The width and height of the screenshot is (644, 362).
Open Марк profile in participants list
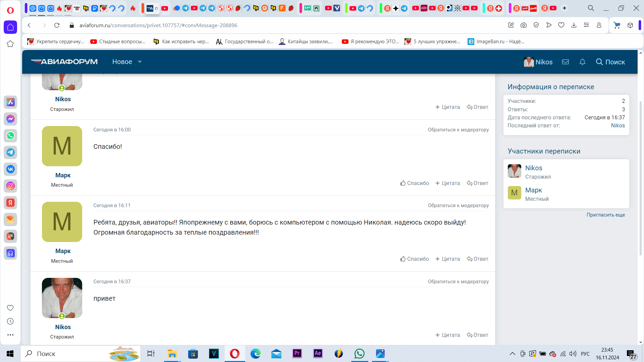point(533,190)
